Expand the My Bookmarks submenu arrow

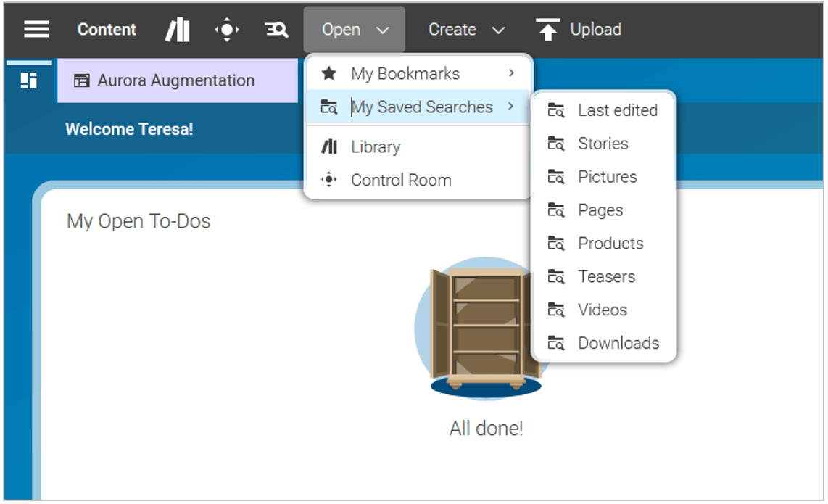click(511, 73)
